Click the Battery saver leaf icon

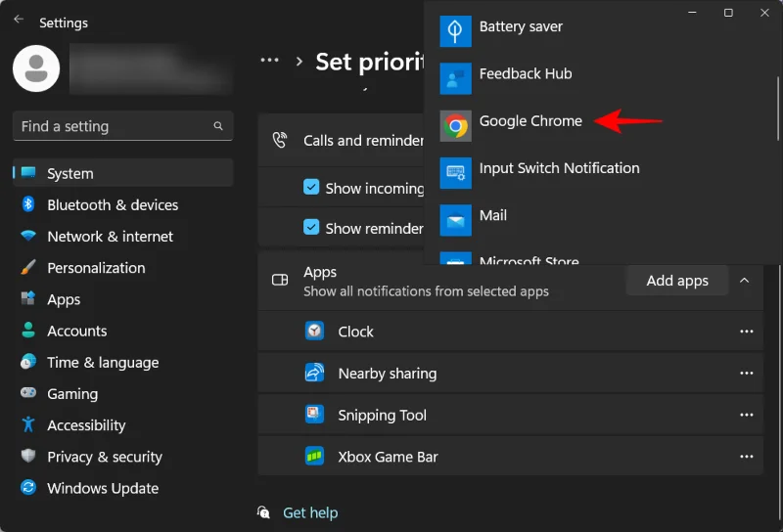455,31
